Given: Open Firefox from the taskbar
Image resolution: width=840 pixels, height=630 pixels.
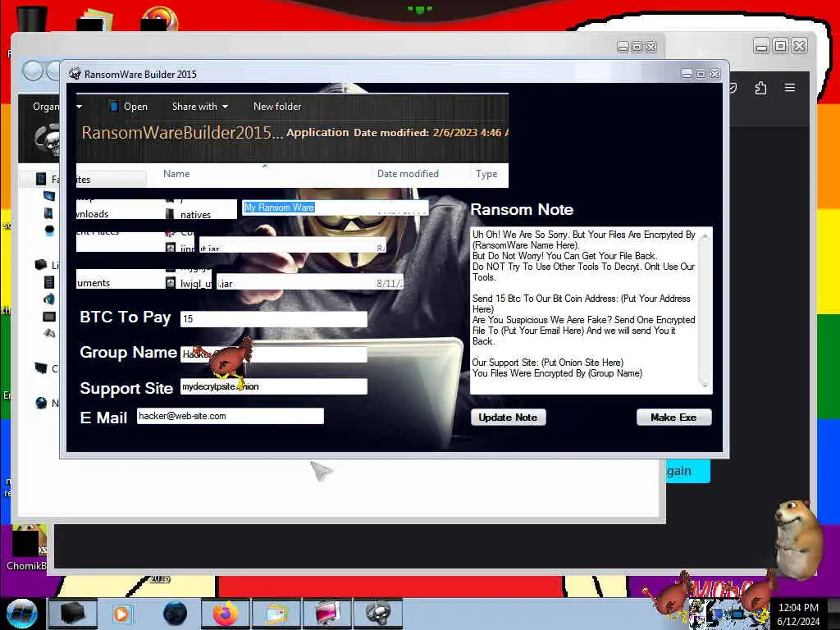Looking at the screenshot, I should click(226, 614).
